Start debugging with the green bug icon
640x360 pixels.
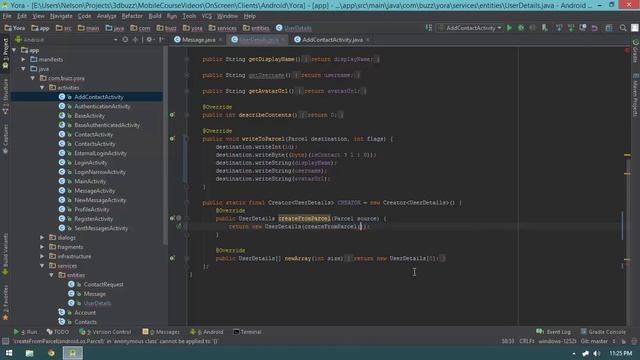[x=521, y=28]
